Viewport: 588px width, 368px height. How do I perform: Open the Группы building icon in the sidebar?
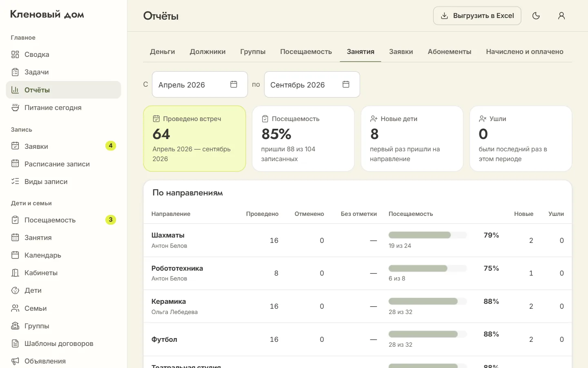tap(15, 326)
